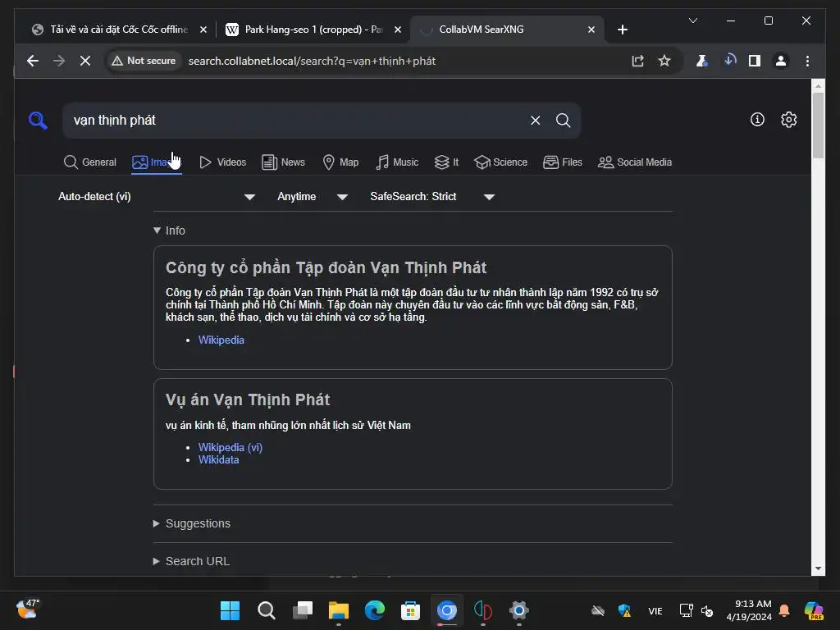Open the Auto-detect (vi) language dropdown

coord(157,197)
